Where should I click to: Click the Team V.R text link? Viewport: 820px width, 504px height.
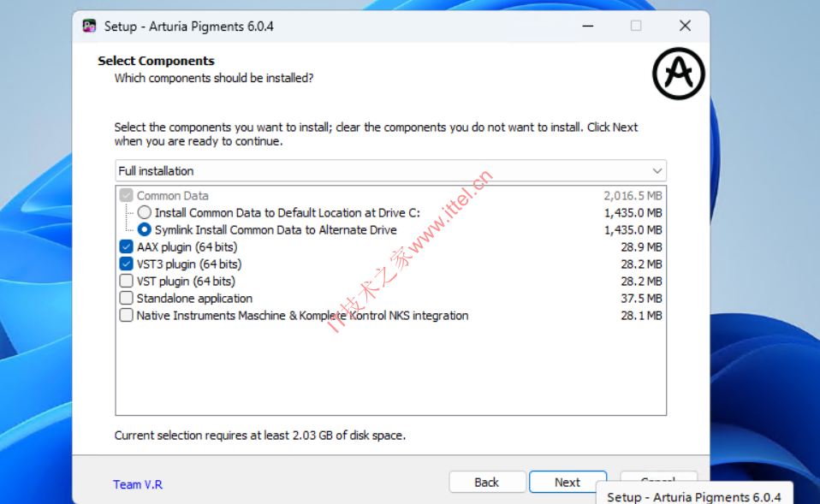pos(137,484)
